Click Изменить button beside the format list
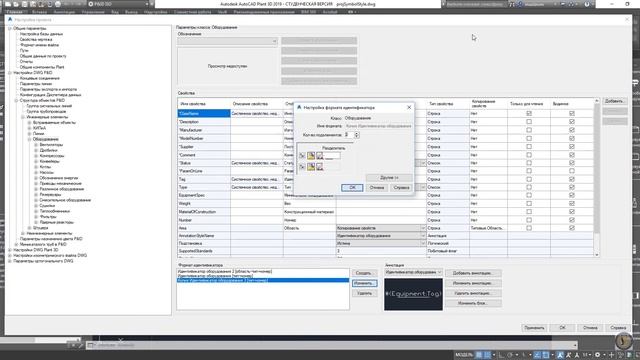 click(x=364, y=283)
